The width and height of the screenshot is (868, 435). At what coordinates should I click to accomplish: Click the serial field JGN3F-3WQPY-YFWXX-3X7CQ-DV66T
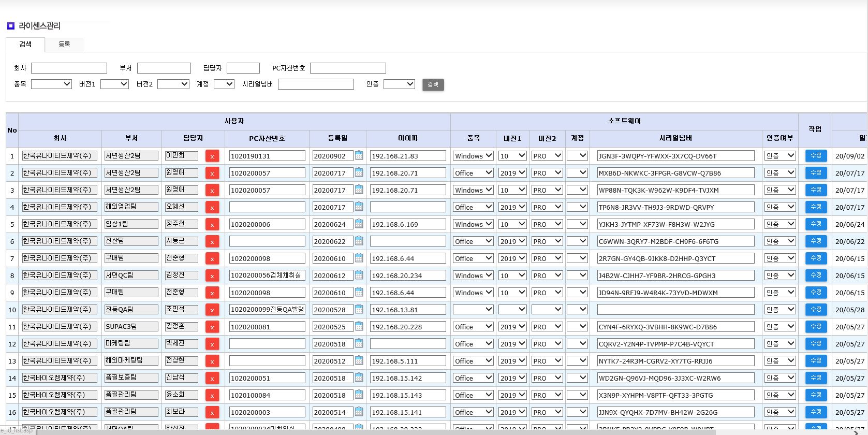[x=675, y=156]
